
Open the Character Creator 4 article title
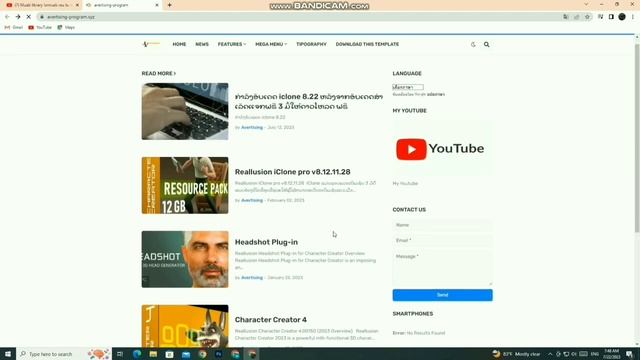[271, 320]
